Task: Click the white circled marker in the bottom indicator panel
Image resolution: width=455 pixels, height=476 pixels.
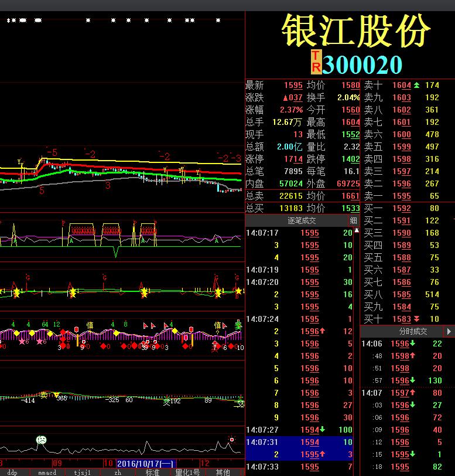Action: coord(41,440)
